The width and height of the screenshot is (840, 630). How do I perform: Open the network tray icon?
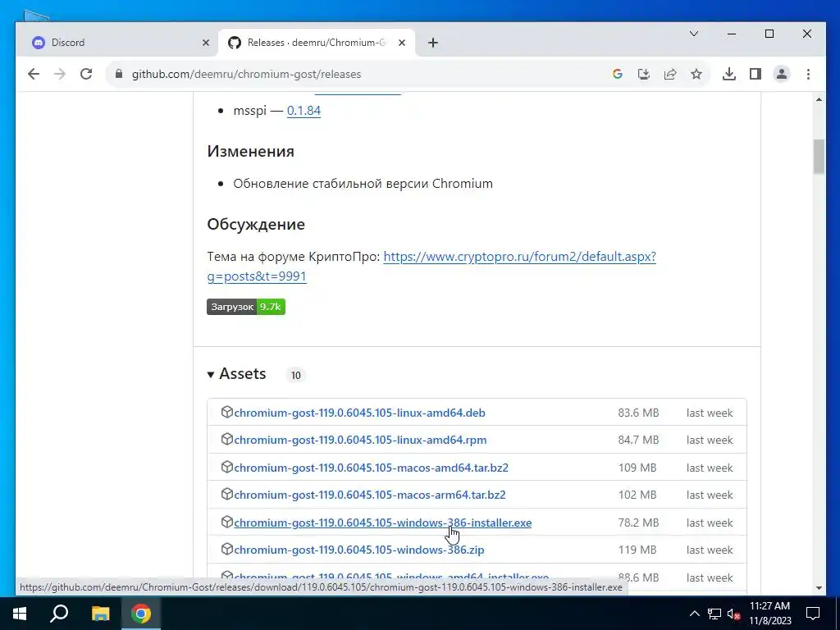pyautogui.click(x=714, y=614)
